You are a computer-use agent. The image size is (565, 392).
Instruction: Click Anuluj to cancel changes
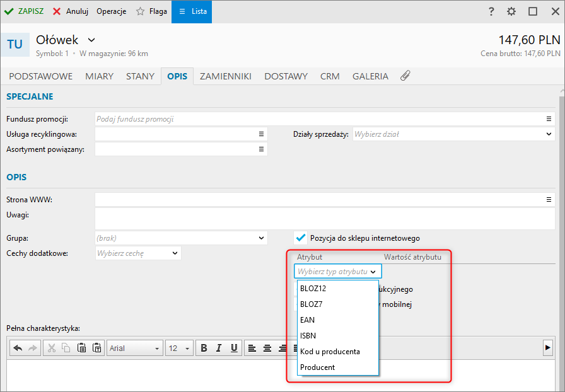(x=70, y=11)
